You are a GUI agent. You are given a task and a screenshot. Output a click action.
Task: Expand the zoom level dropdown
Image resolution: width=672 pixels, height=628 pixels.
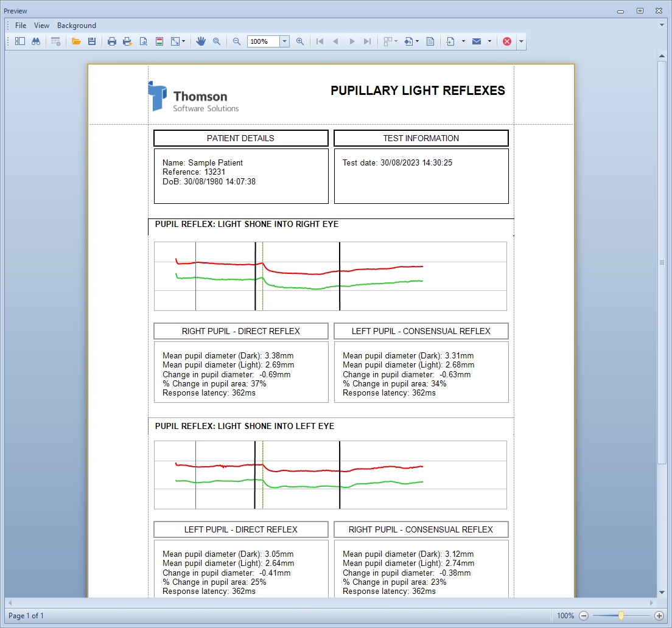(x=284, y=41)
